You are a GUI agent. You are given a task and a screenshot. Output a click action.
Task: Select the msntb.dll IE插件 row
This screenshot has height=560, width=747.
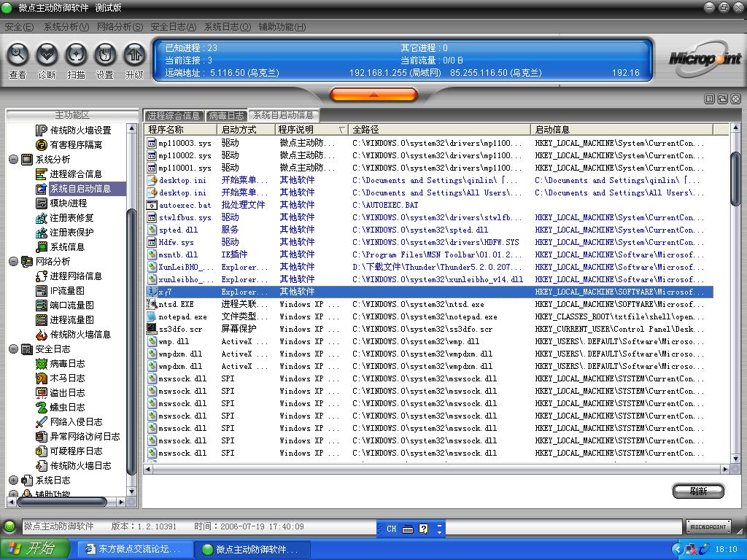[x=429, y=254]
